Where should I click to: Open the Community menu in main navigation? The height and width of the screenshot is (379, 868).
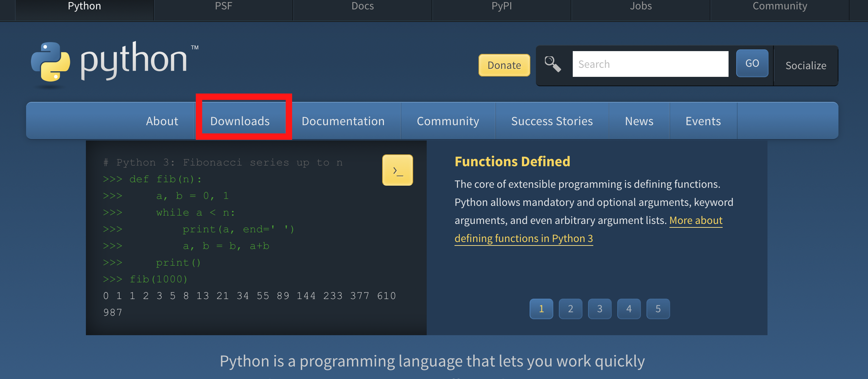[x=448, y=121]
